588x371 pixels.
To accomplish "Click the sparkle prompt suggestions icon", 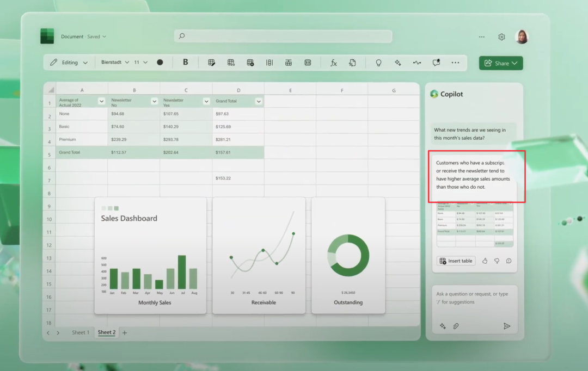I will click(x=443, y=326).
